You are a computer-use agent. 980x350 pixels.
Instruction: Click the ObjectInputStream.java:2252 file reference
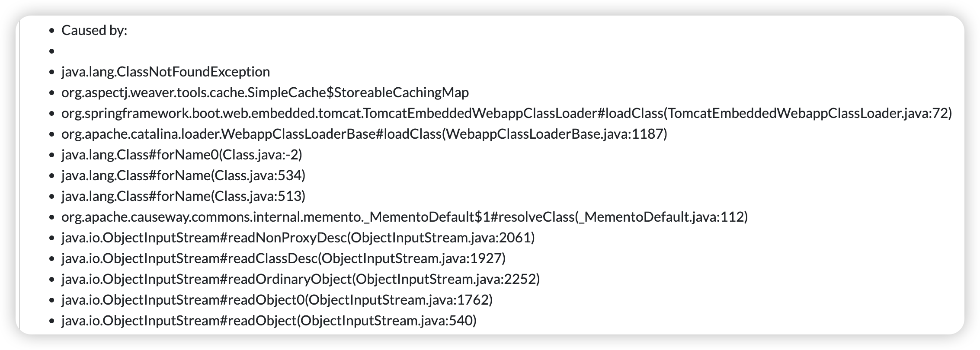point(446,279)
